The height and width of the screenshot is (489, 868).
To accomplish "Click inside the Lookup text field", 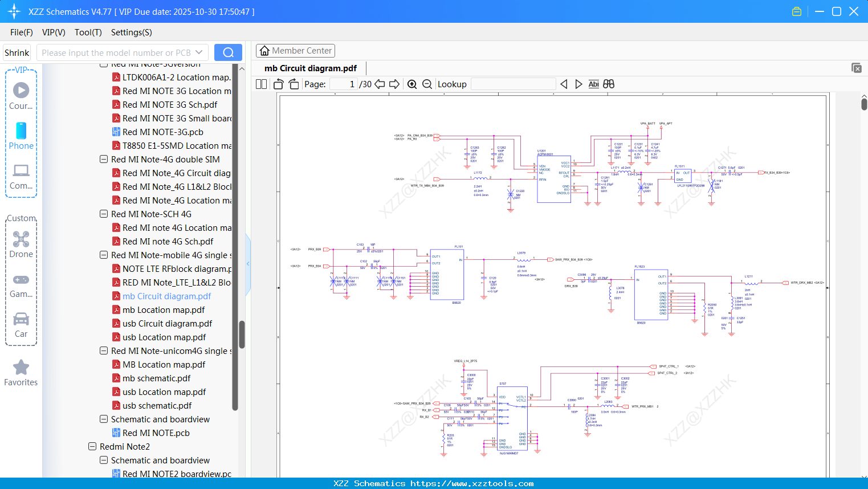I will (x=512, y=84).
